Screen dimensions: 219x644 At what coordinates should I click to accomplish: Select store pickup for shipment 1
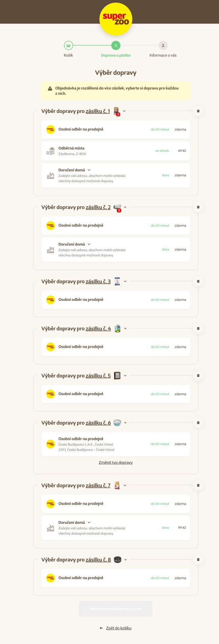[x=115, y=129]
